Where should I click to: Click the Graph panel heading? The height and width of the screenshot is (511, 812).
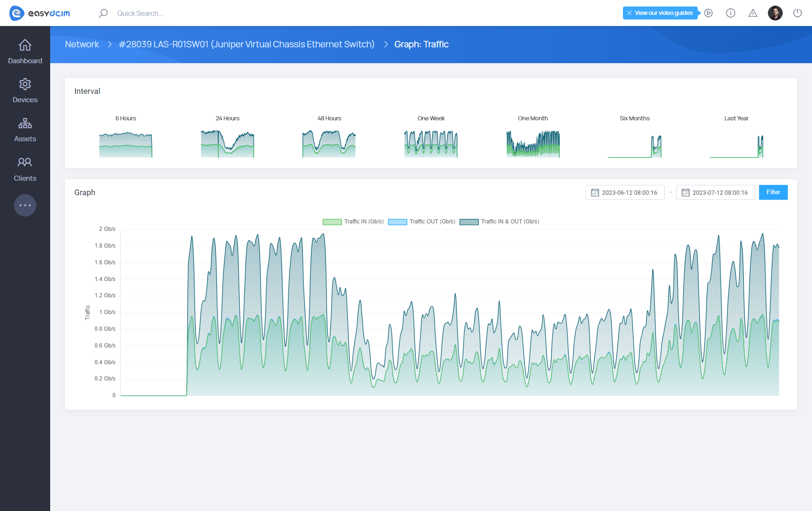pos(85,192)
